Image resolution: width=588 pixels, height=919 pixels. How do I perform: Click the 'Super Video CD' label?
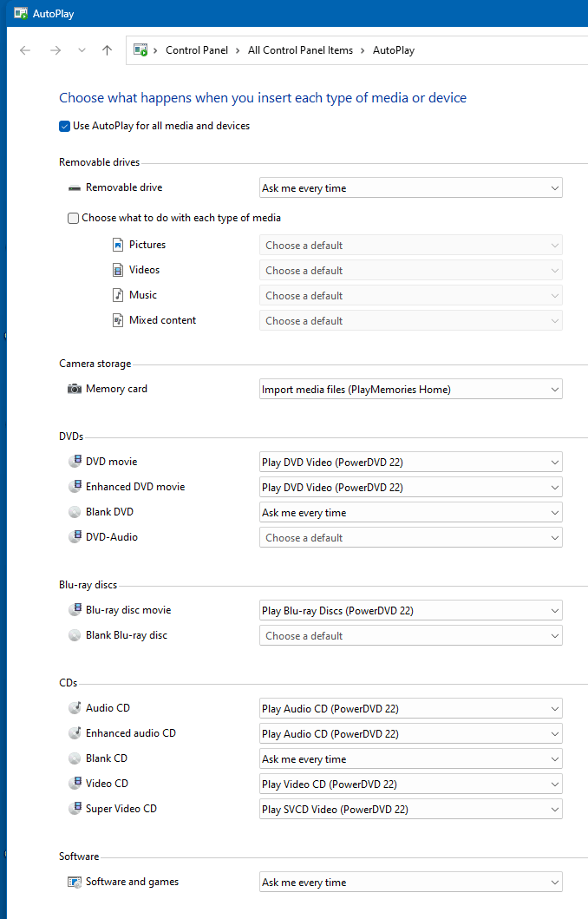[x=121, y=809]
